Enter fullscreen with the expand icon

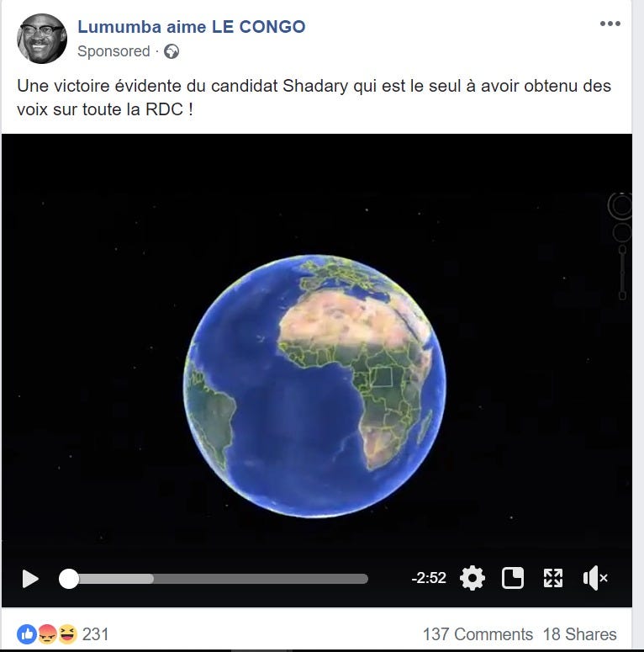tap(553, 578)
